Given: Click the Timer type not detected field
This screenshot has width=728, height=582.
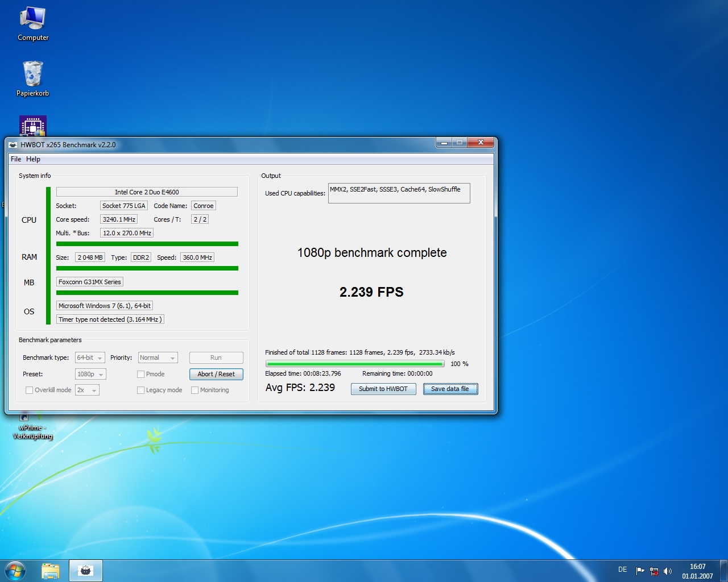Looking at the screenshot, I should pyautogui.click(x=110, y=319).
